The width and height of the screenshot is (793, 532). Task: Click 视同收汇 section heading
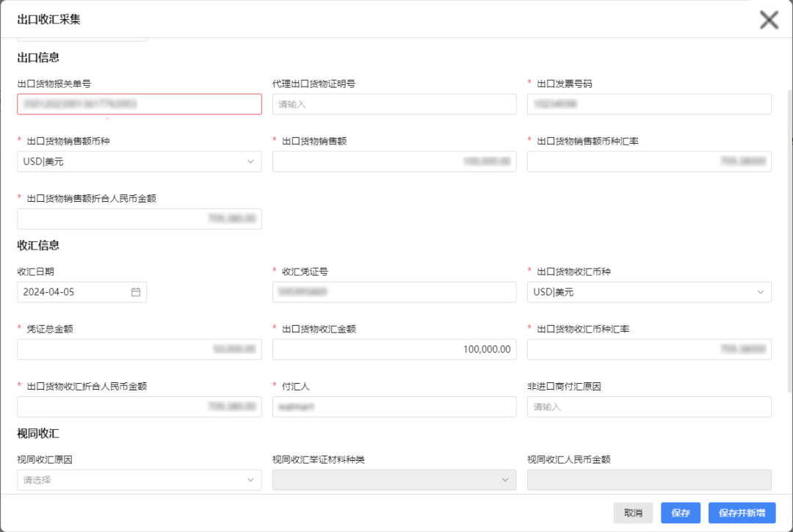pyautogui.click(x=38, y=434)
